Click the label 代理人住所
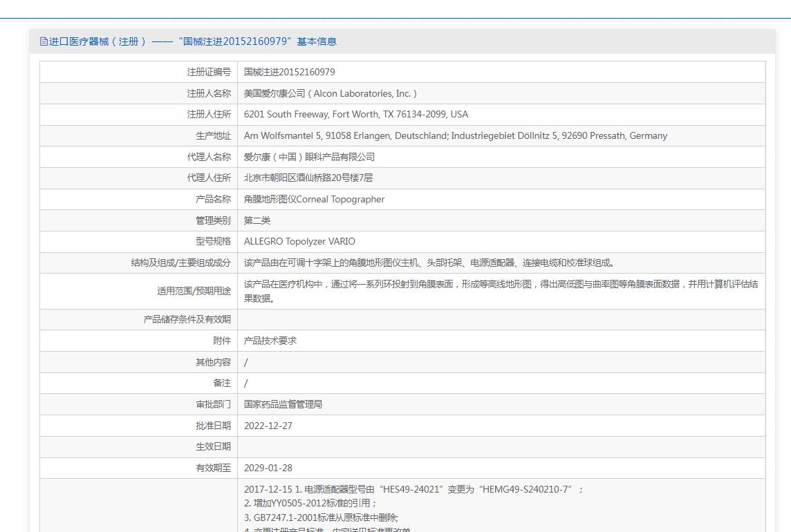Viewport: 791px width, 532px height. (209, 178)
